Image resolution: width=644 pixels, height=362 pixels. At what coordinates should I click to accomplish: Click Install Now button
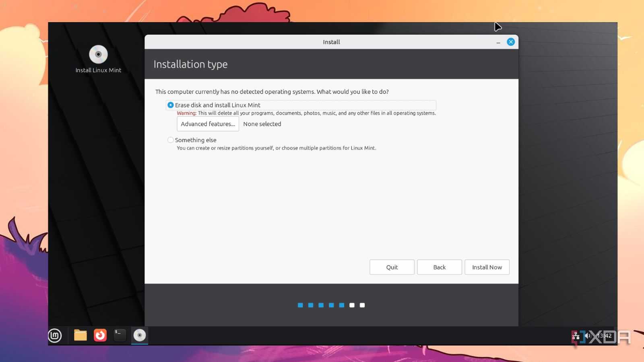487,267
